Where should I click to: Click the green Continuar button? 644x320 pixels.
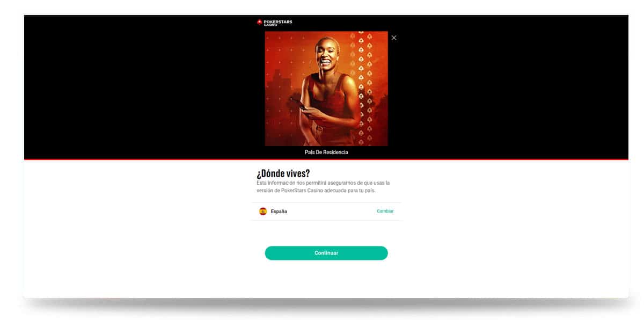[x=326, y=253]
